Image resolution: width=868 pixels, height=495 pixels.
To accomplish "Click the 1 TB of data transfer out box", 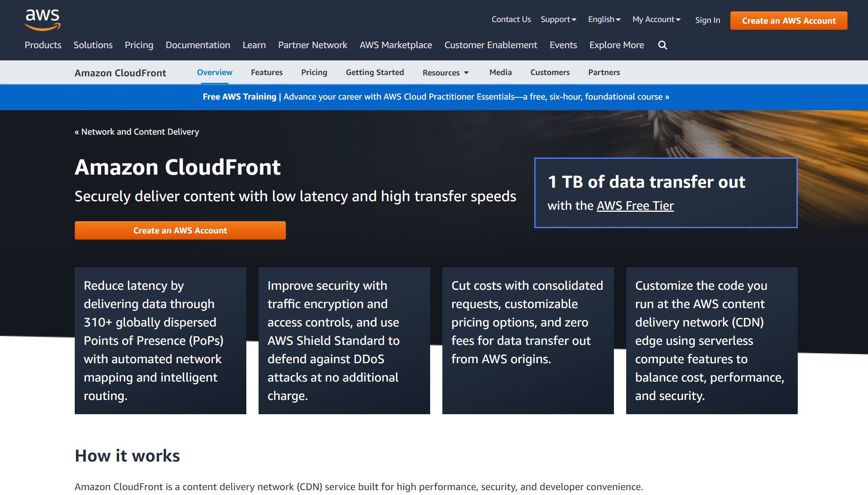I will [666, 193].
